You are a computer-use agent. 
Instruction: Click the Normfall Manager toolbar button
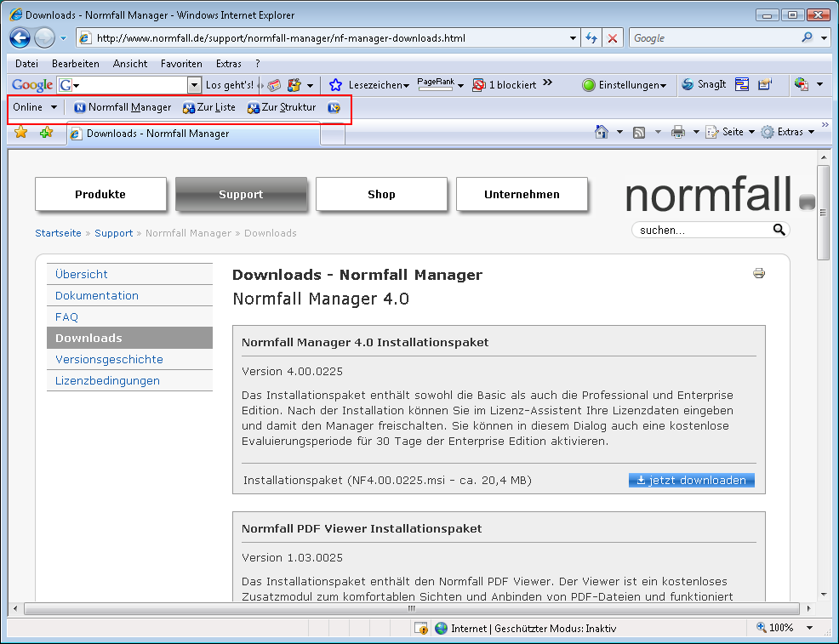pyautogui.click(x=123, y=107)
